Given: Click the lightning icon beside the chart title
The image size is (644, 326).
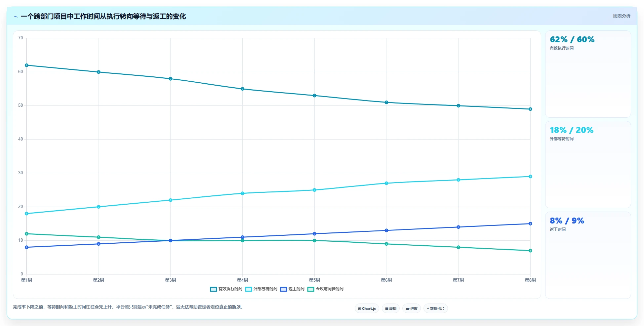Looking at the screenshot, I should pyautogui.click(x=16, y=17).
